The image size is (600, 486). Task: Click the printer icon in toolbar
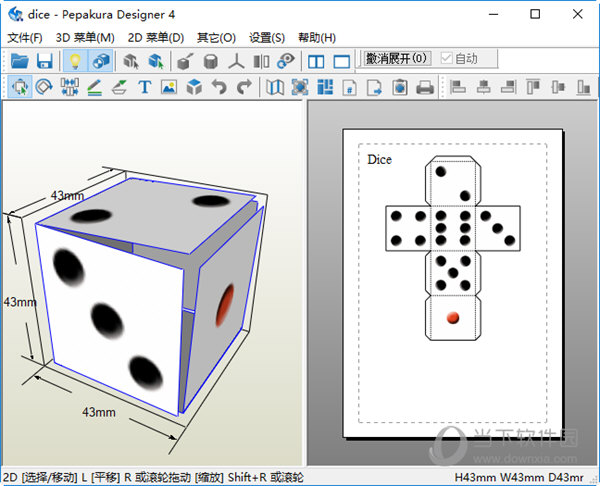[x=425, y=88]
